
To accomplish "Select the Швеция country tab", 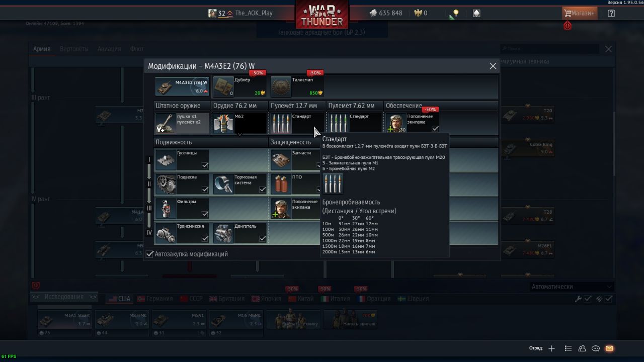I will tap(413, 299).
